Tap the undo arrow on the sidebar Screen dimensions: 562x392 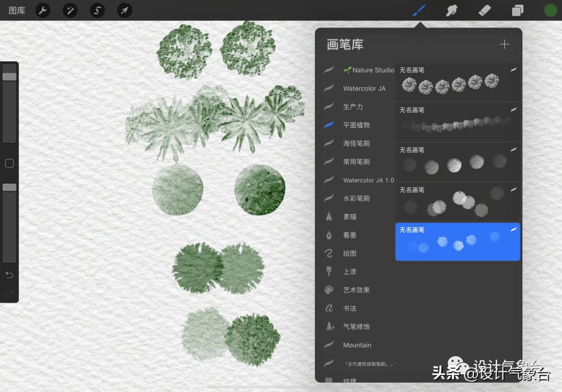tap(9, 275)
